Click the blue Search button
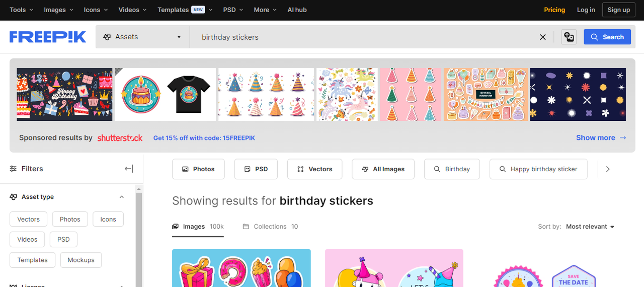Viewport: 644px width, 287px height. pos(607,37)
